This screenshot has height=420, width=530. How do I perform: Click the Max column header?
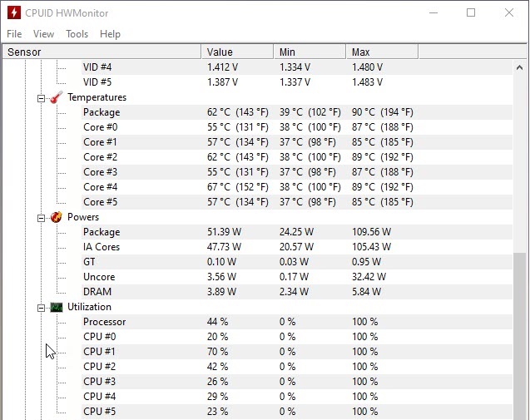pyautogui.click(x=380, y=52)
